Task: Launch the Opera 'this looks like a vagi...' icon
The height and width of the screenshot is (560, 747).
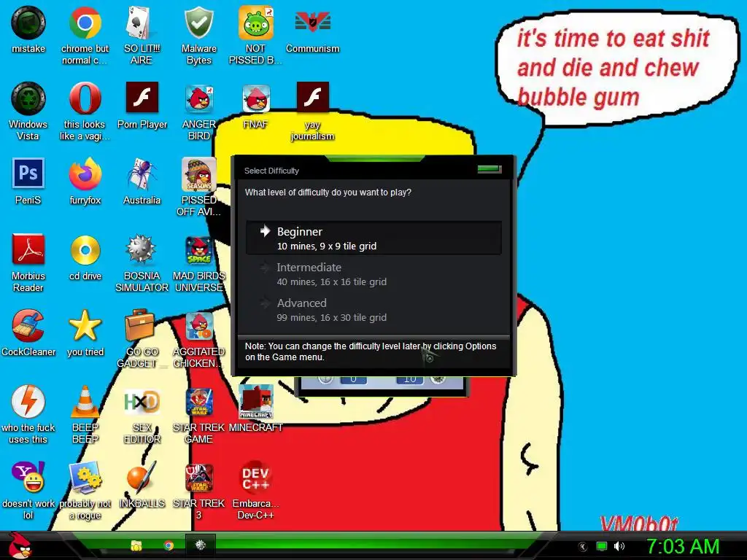Action: [x=85, y=98]
